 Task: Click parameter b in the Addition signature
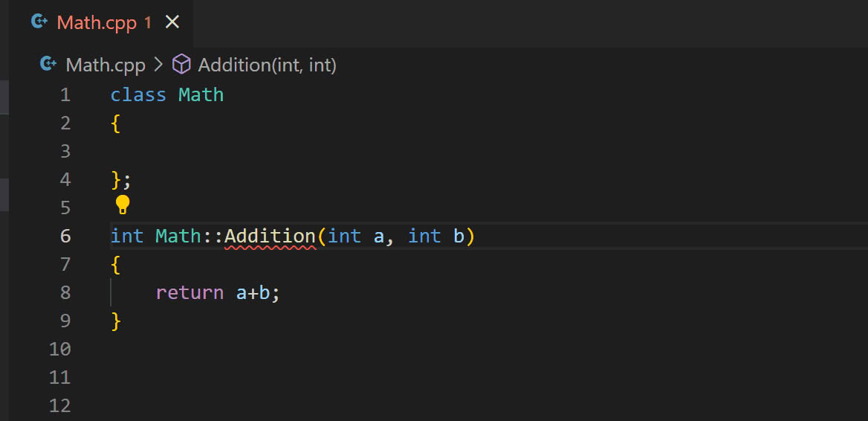459,236
